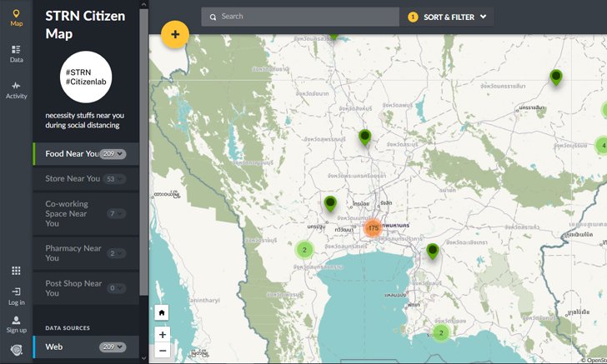Viewport: 607px width, 364px height.
Task: Select the green pin near Nakhon Ratchasima
Action: 556,77
